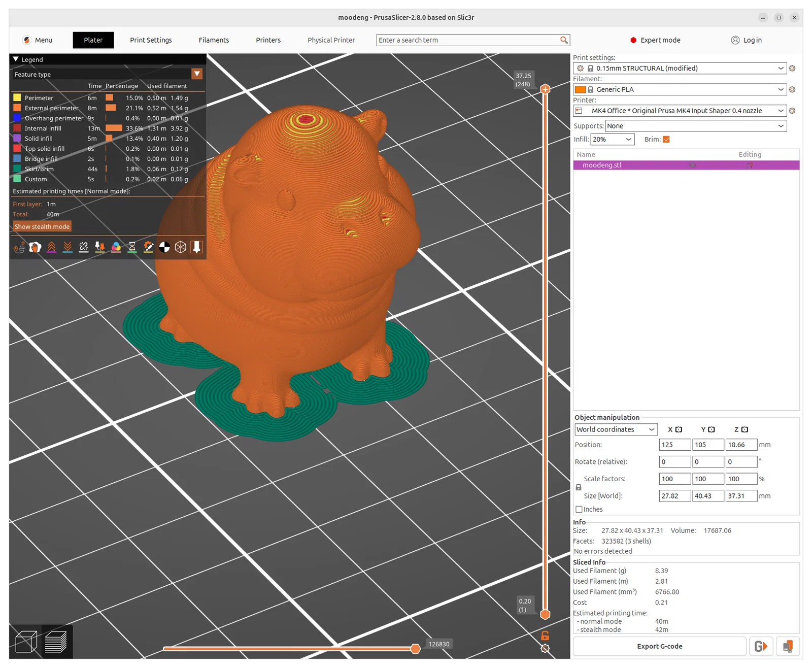Open vertical slider settings gear icon
The image size is (812, 668).
tap(545, 648)
